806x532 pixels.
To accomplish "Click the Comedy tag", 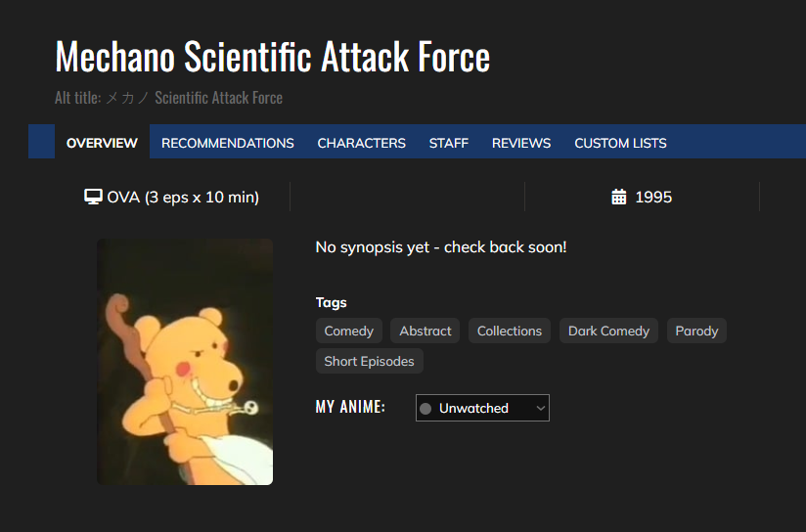I will pyautogui.click(x=349, y=332).
